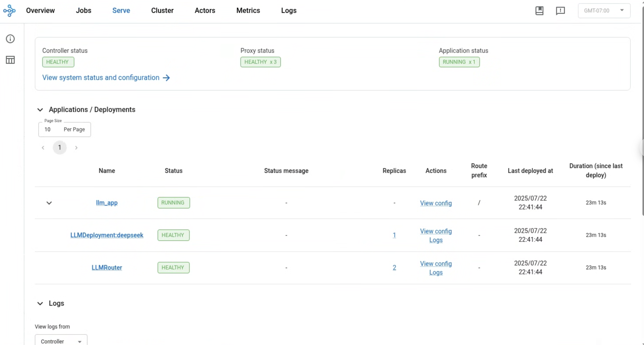Go to previous page arrow
Image resolution: width=644 pixels, height=345 pixels.
tap(43, 148)
